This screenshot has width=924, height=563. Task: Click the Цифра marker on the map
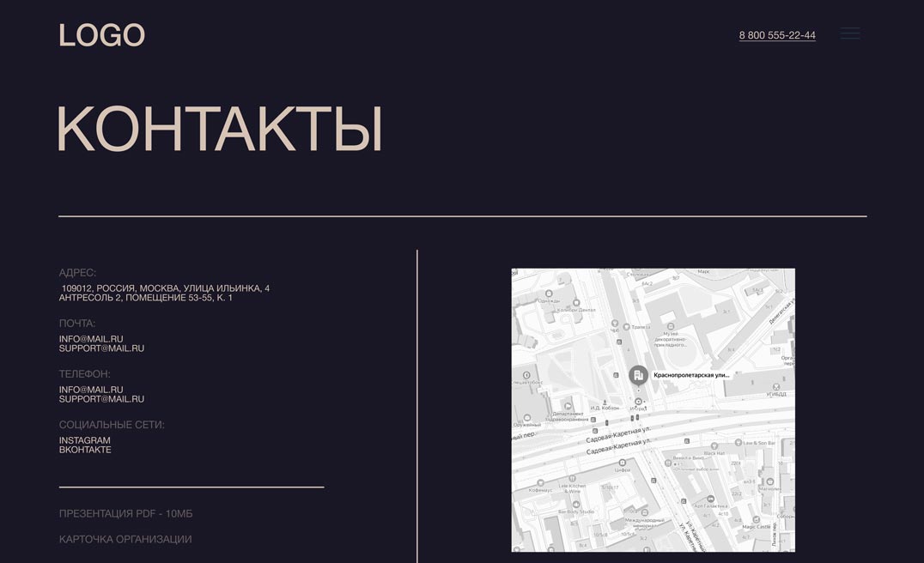[621, 462]
